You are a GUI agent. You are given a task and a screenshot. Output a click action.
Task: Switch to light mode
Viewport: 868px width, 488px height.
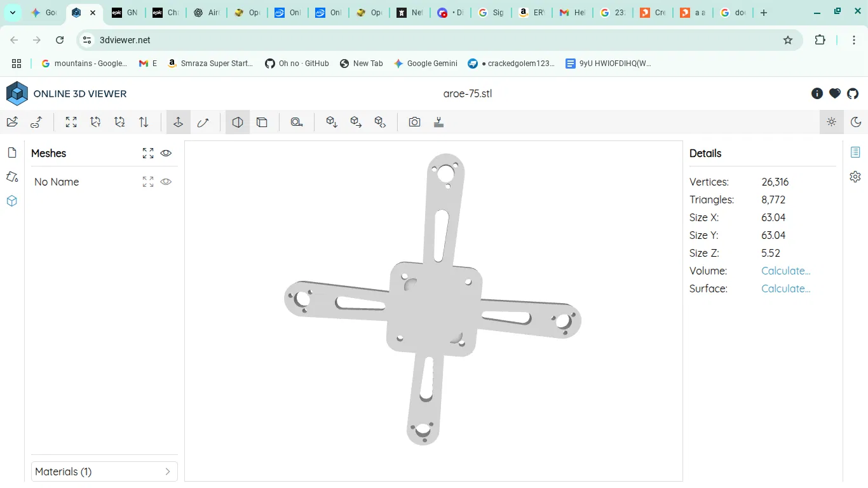832,122
